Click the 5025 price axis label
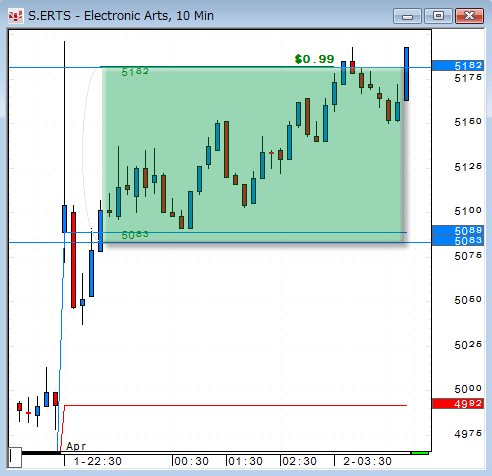Image resolution: width=492 pixels, height=476 pixels. pyautogui.click(x=468, y=345)
